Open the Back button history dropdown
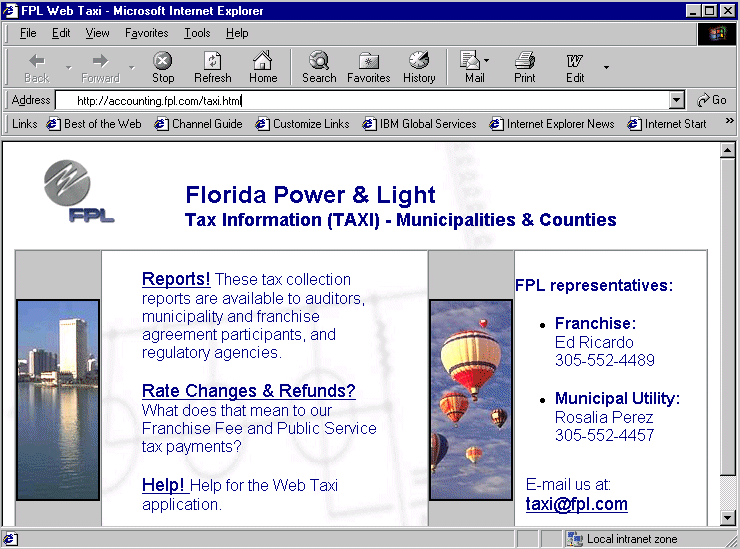The width and height of the screenshot is (740, 549). tap(69, 68)
